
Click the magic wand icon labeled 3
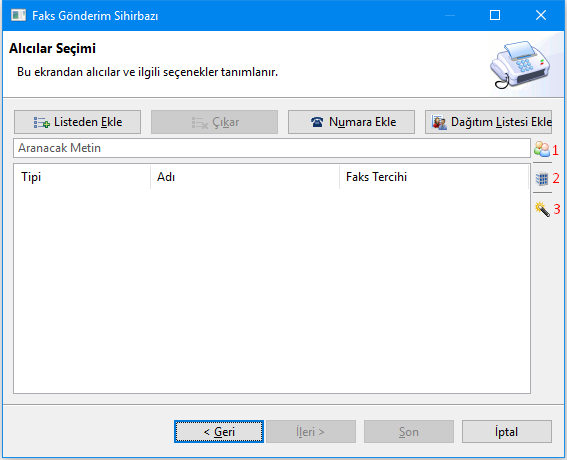coord(542,209)
